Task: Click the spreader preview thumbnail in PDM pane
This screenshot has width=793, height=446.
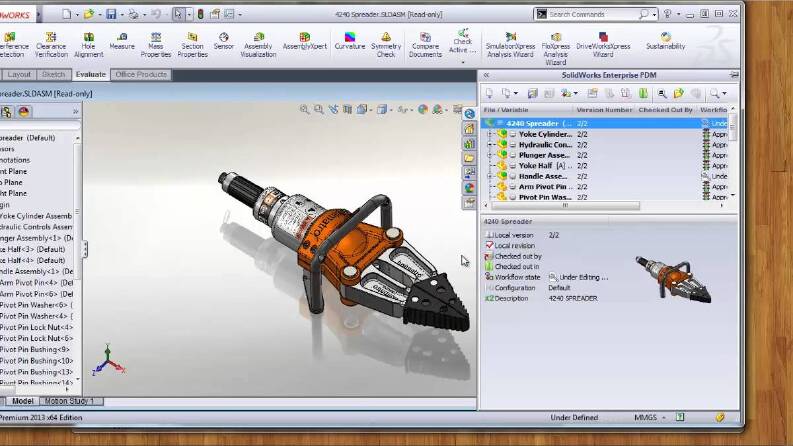Action: click(673, 280)
